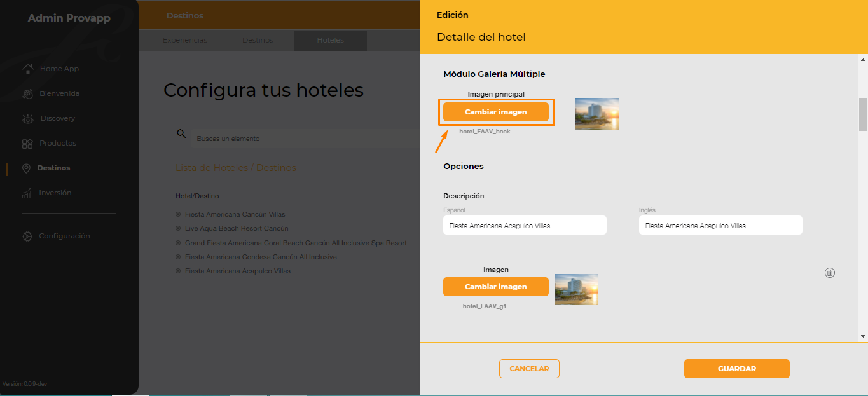Screen dimensions: 868x396
Task: Click Live Aqua Beach Resort Cancún text
Action: click(237, 228)
